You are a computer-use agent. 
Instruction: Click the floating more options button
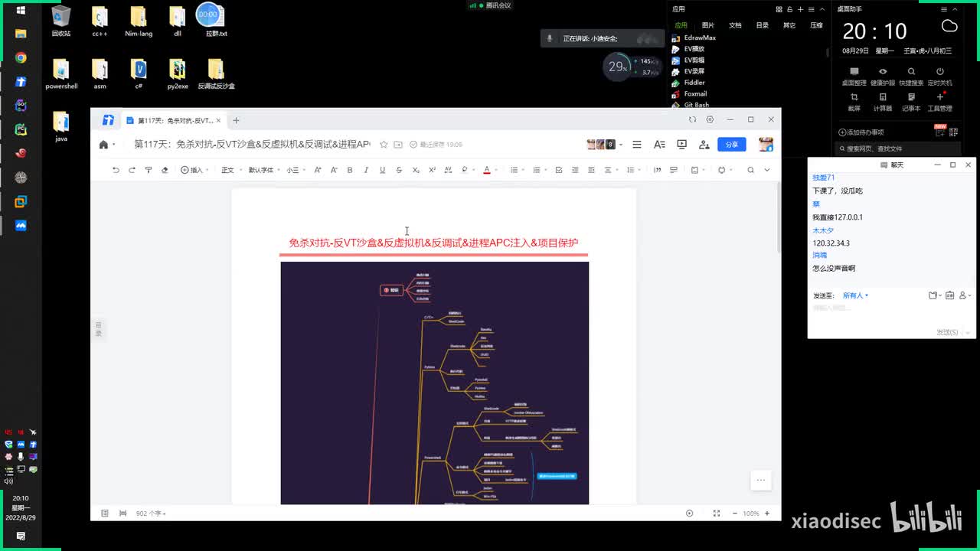760,480
